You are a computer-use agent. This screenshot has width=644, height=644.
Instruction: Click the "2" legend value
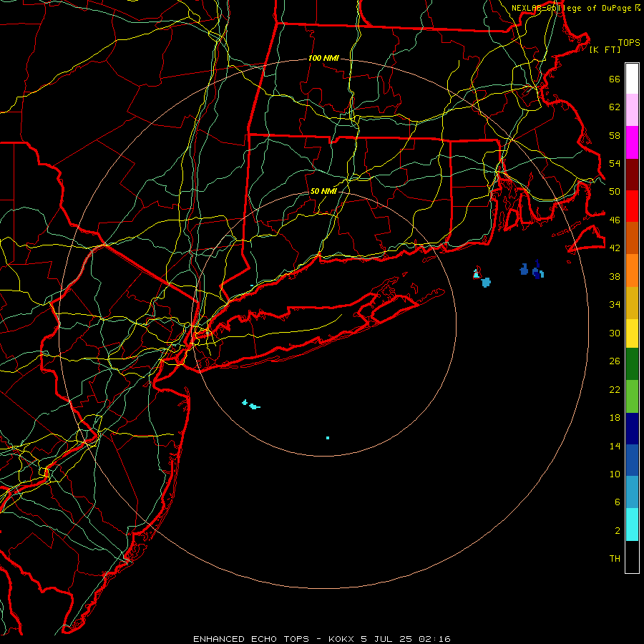coord(618,531)
